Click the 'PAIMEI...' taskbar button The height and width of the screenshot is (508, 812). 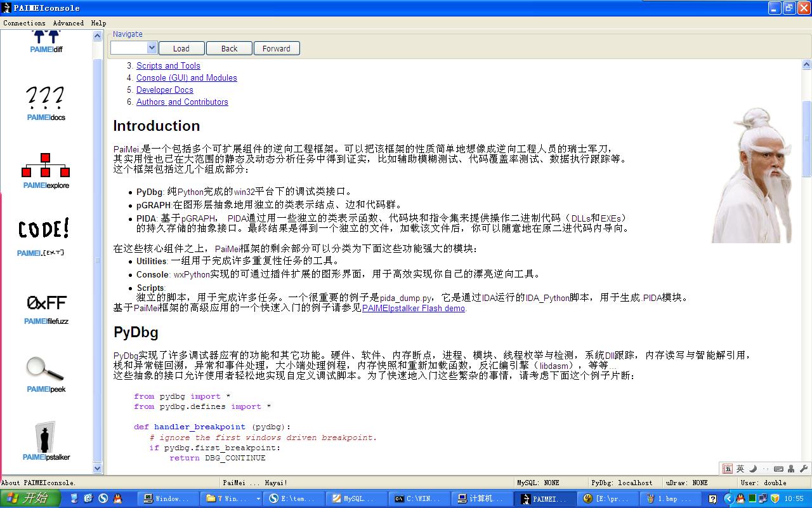[x=546, y=499]
